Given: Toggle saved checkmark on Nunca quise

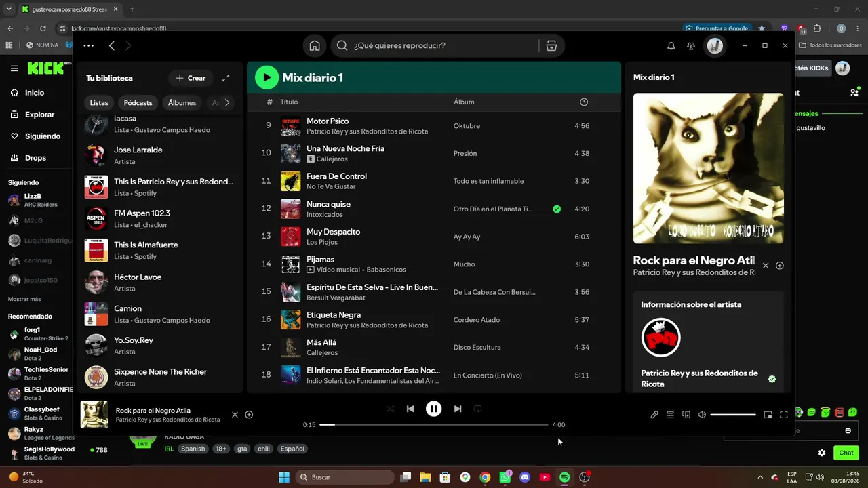Looking at the screenshot, I should [x=557, y=209].
